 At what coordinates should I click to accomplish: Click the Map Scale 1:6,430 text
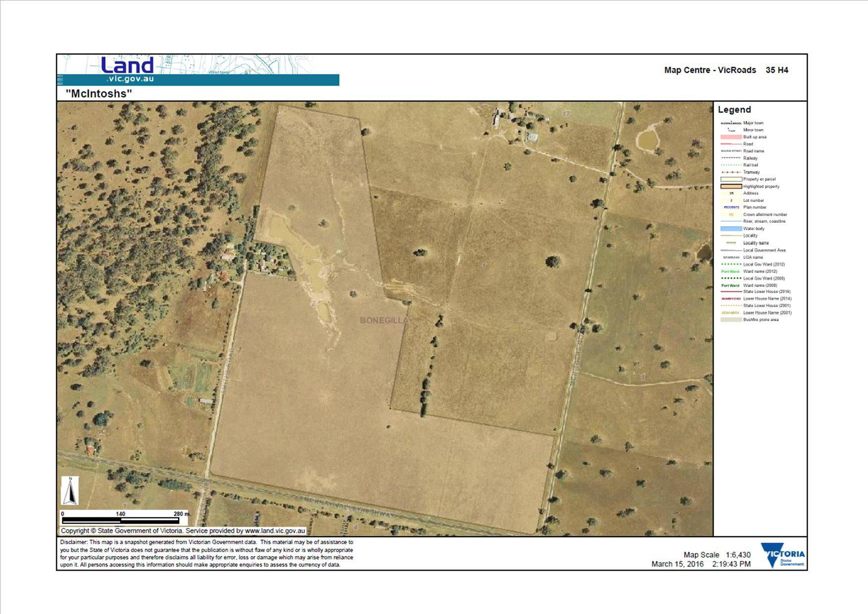(717, 555)
